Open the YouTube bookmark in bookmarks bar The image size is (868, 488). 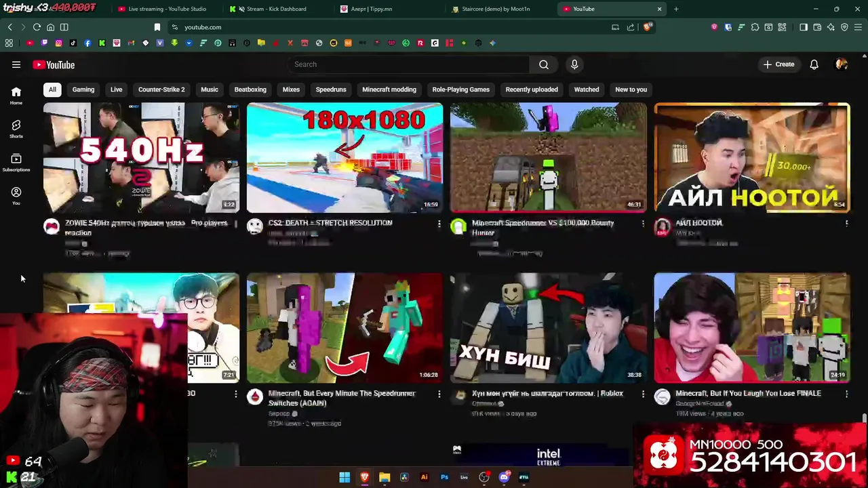[30, 43]
